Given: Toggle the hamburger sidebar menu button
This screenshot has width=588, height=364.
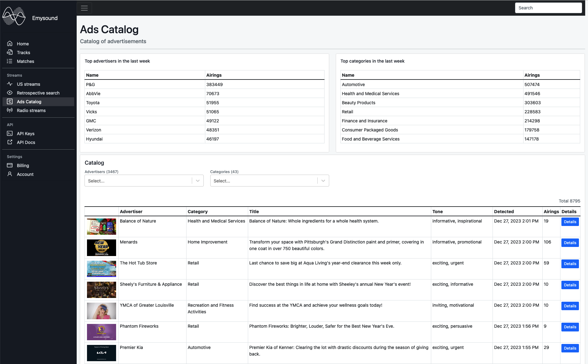Looking at the screenshot, I should [x=84, y=8].
